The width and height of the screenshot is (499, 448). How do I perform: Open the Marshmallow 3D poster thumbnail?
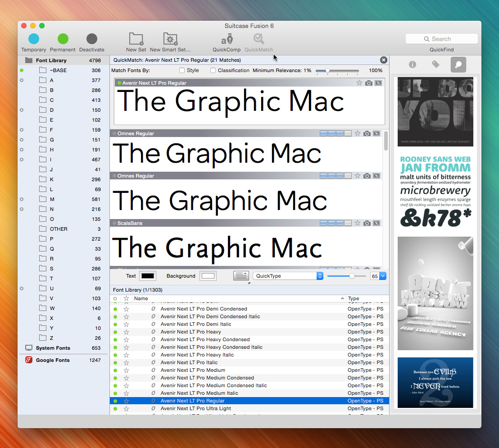tap(435, 293)
